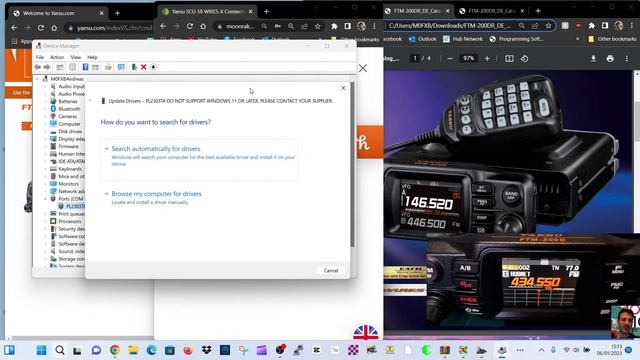This screenshot has height=360, width=640.
Task: Open extensions puzzle icon in PDF browser
Action: point(591,26)
